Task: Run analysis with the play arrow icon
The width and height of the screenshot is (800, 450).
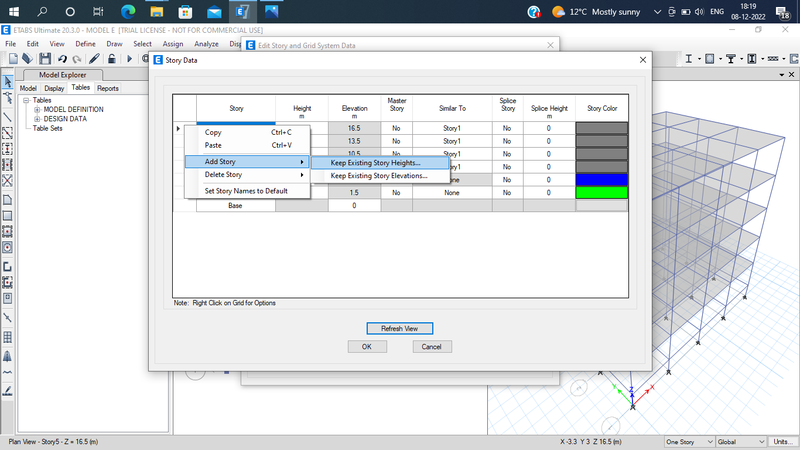Action: [x=129, y=59]
